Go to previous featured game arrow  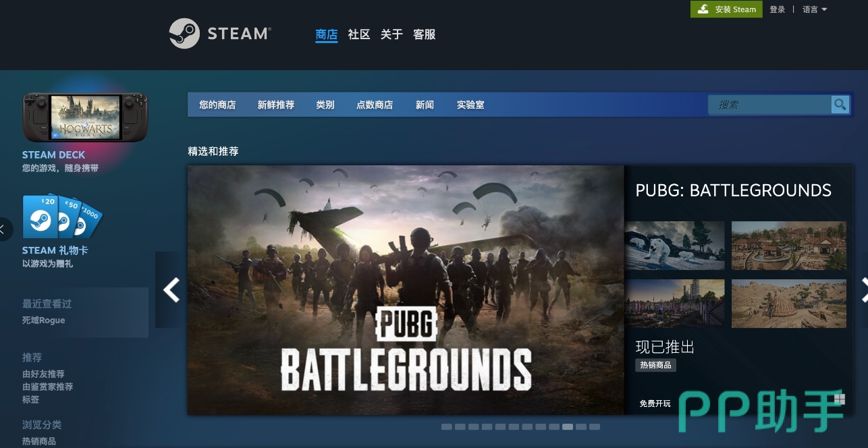coord(171,290)
